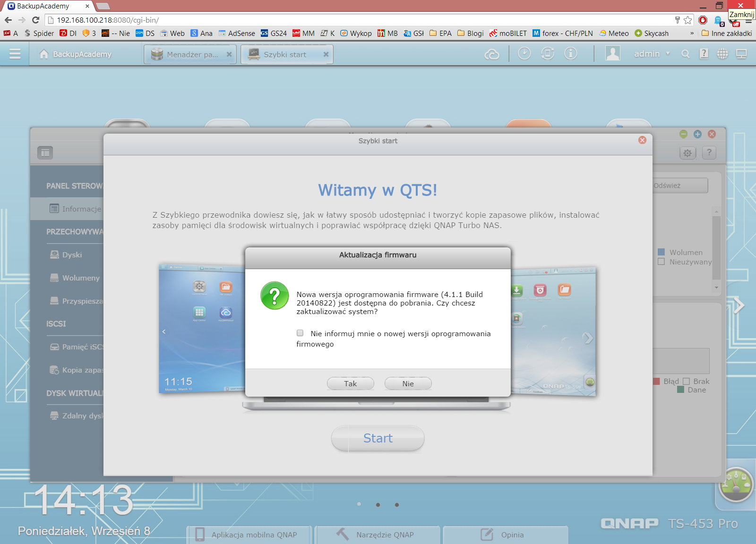756x544 pixels.
Task: Select the first desktop page dot
Action: pos(359,504)
